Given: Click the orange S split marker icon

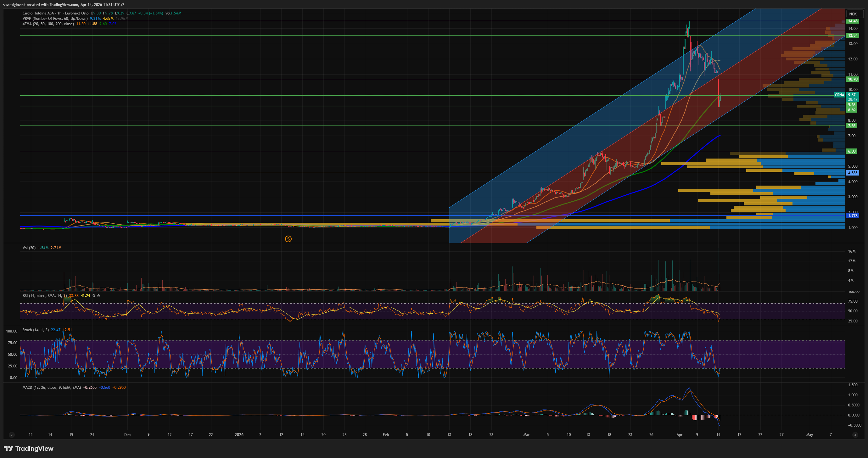Looking at the screenshot, I should point(288,239).
